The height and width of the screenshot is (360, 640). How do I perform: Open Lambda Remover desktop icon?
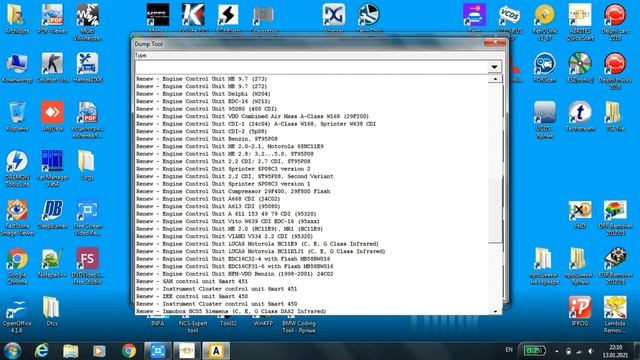[615, 314]
